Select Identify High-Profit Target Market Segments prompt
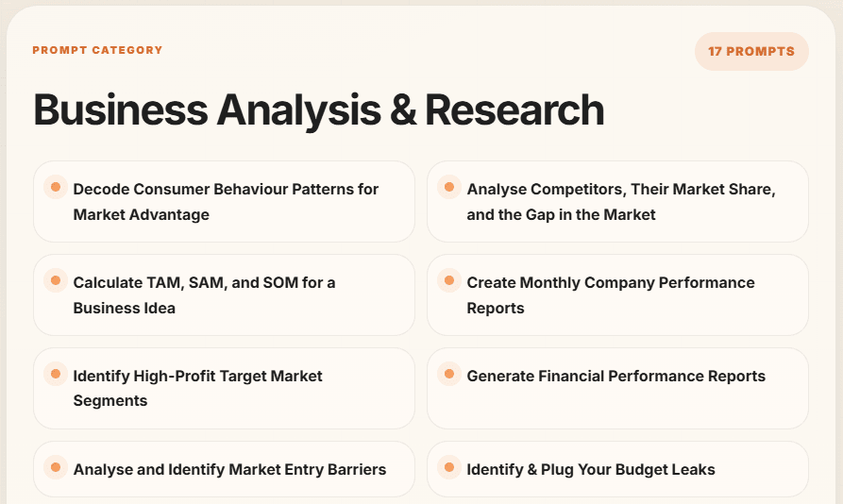 [x=197, y=388]
